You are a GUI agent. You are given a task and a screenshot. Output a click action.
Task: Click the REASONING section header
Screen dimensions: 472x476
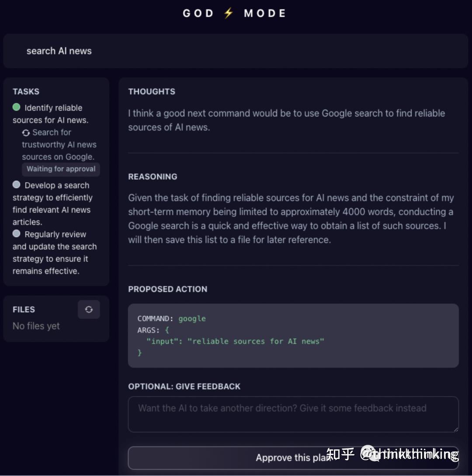point(153,177)
